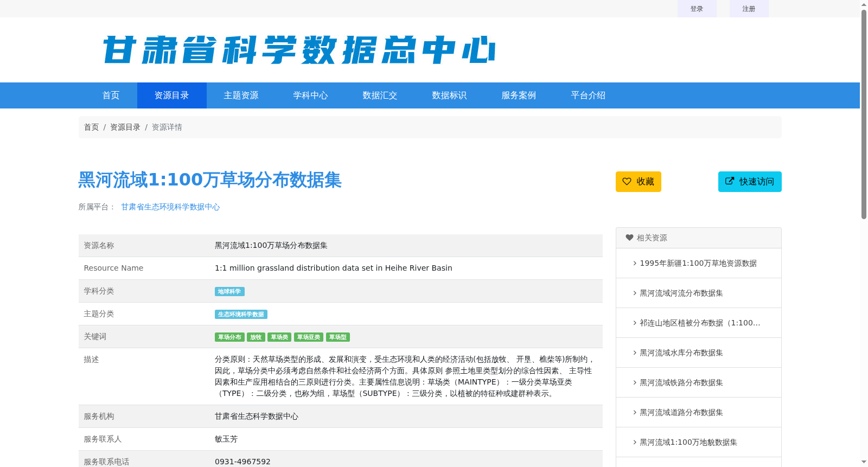Open the 平台介绍 navigation item

tap(589, 95)
